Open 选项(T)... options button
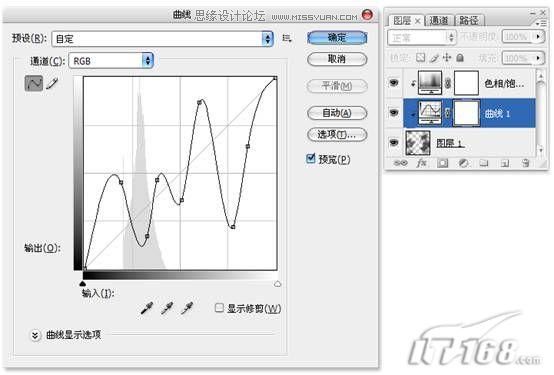 [337, 134]
